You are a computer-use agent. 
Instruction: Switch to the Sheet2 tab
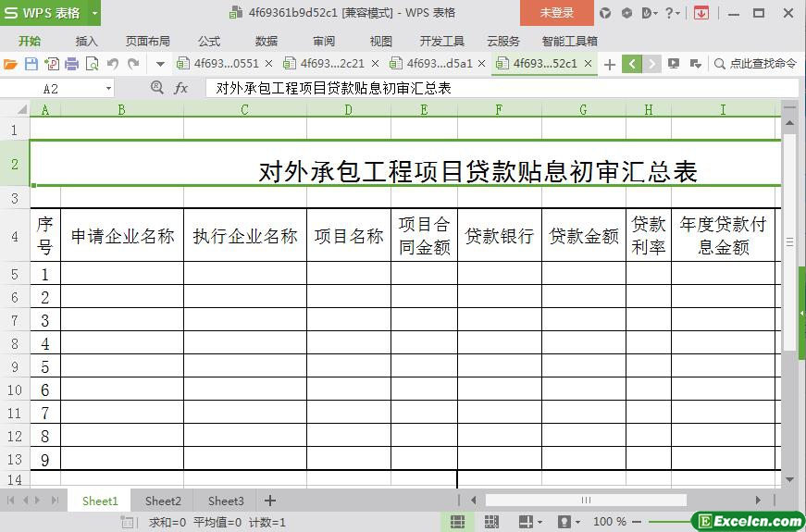click(163, 501)
